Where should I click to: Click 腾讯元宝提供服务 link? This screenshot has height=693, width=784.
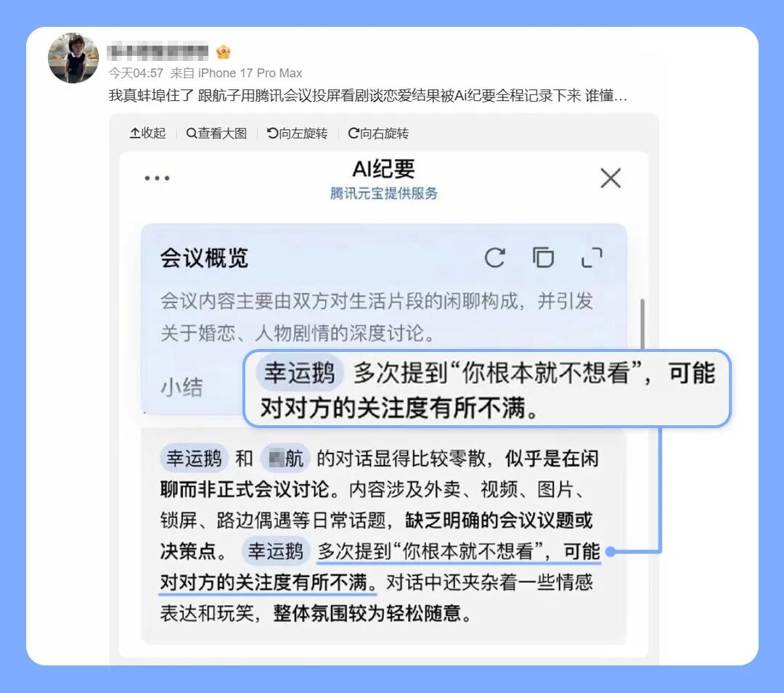(383, 193)
